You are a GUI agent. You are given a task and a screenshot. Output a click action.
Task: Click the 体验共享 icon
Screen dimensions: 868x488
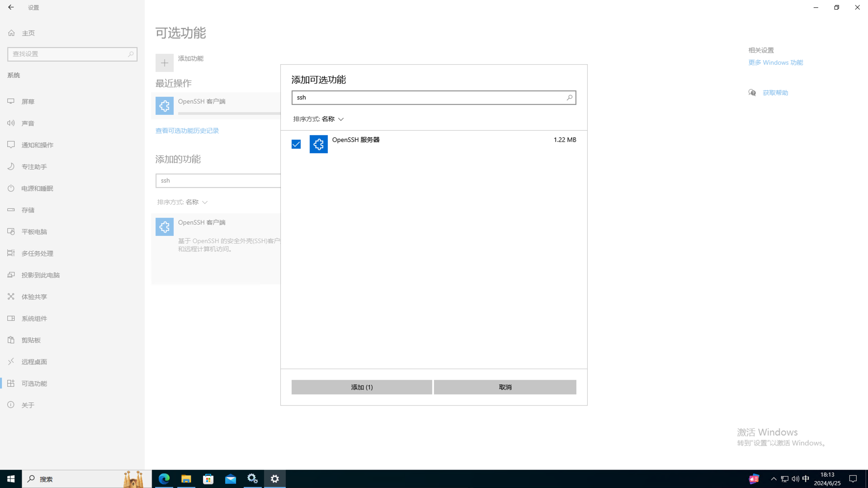[x=11, y=296]
